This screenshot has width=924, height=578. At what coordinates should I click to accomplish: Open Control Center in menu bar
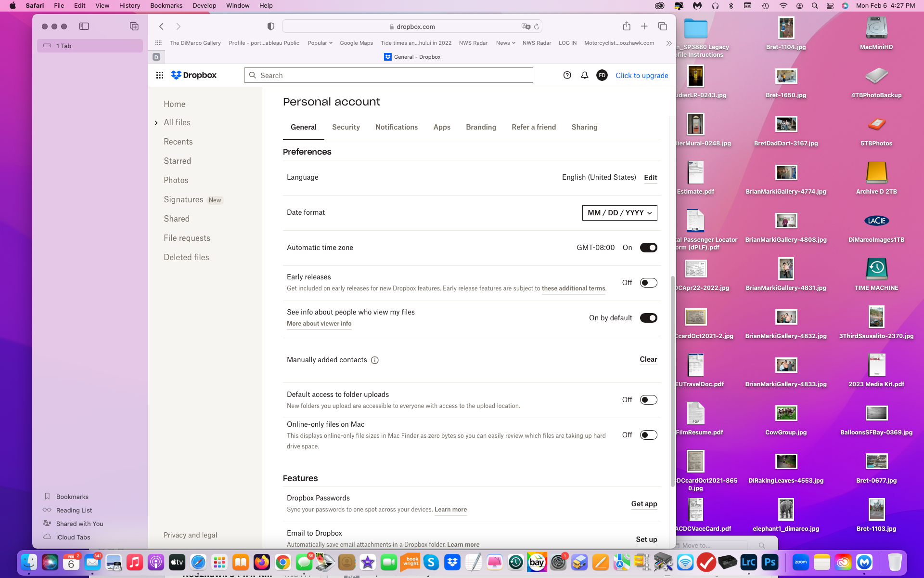tap(830, 6)
